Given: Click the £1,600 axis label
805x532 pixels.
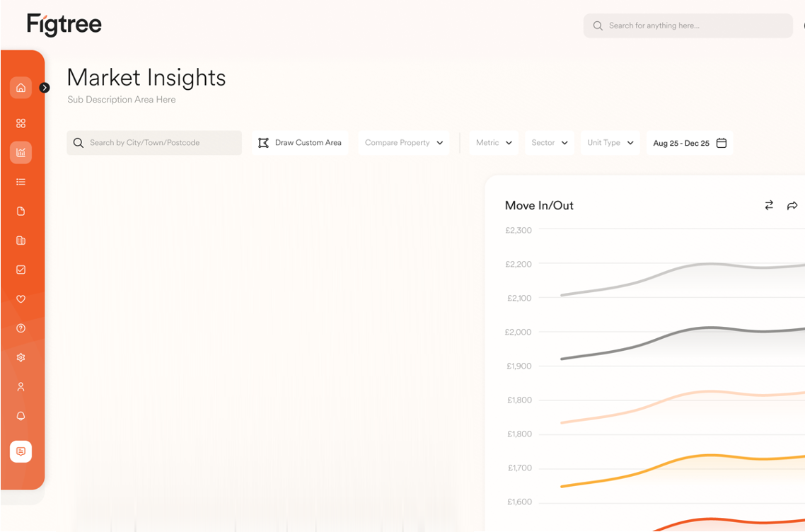Looking at the screenshot, I should 519,502.
